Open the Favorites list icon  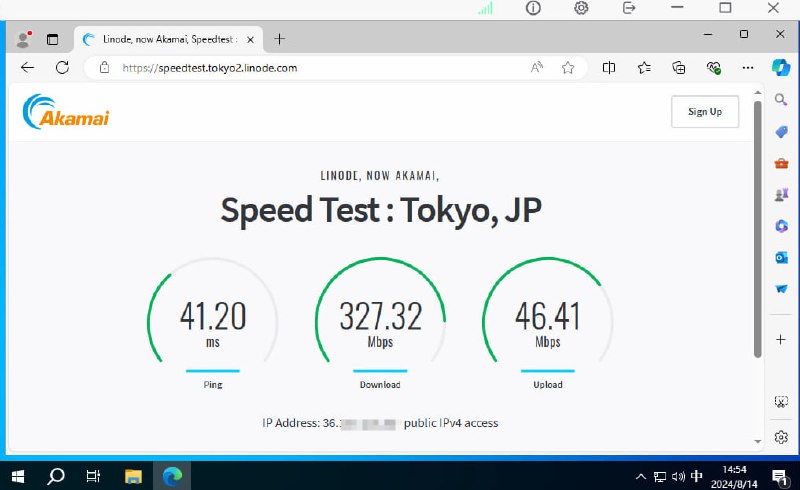(644, 67)
